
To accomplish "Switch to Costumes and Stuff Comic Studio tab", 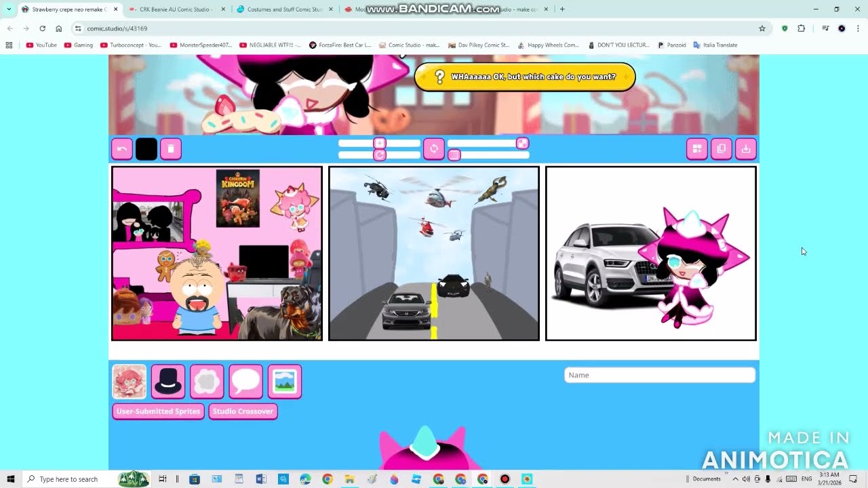I will click(x=285, y=9).
